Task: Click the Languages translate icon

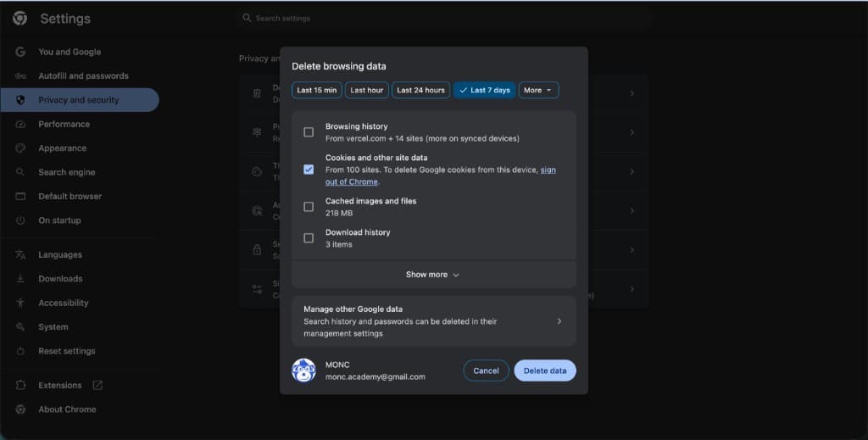Action: [x=20, y=254]
